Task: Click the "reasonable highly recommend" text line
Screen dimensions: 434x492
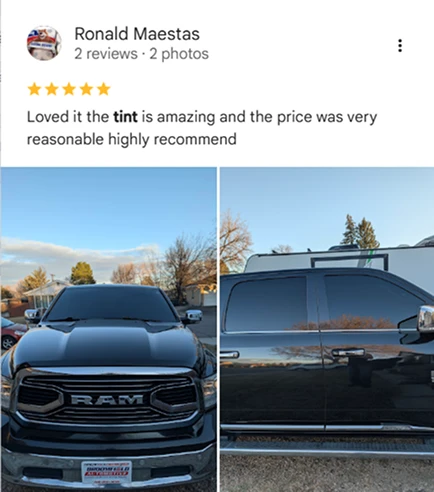Action: click(132, 139)
